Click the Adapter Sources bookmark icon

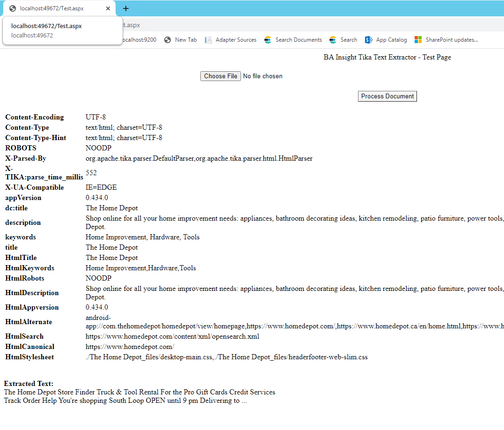(x=208, y=40)
